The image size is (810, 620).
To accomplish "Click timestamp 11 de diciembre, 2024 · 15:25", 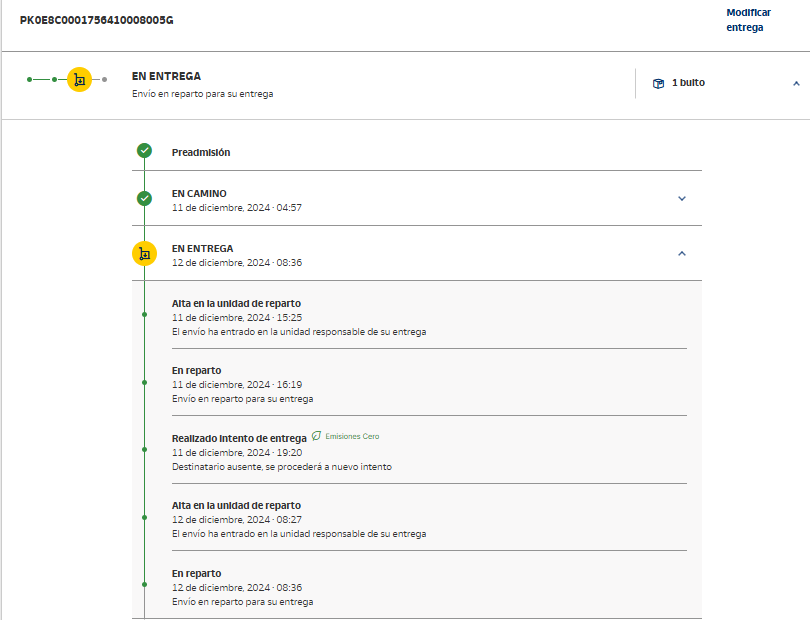I will [x=237, y=318].
